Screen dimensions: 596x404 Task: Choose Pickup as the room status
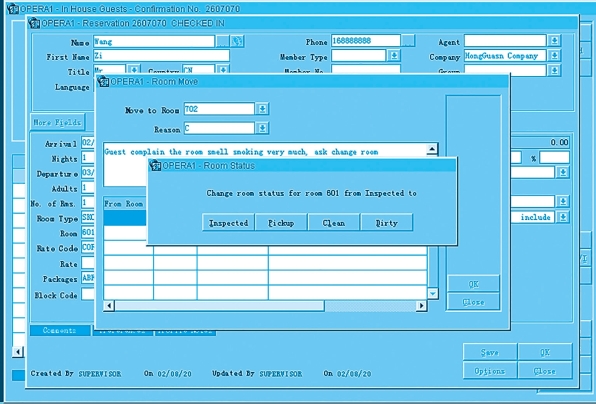tap(281, 223)
